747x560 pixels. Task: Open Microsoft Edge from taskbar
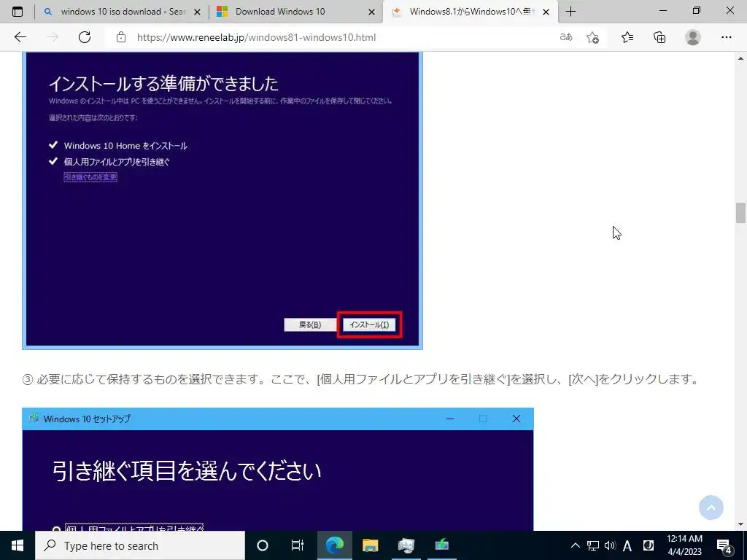(x=334, y=545)
